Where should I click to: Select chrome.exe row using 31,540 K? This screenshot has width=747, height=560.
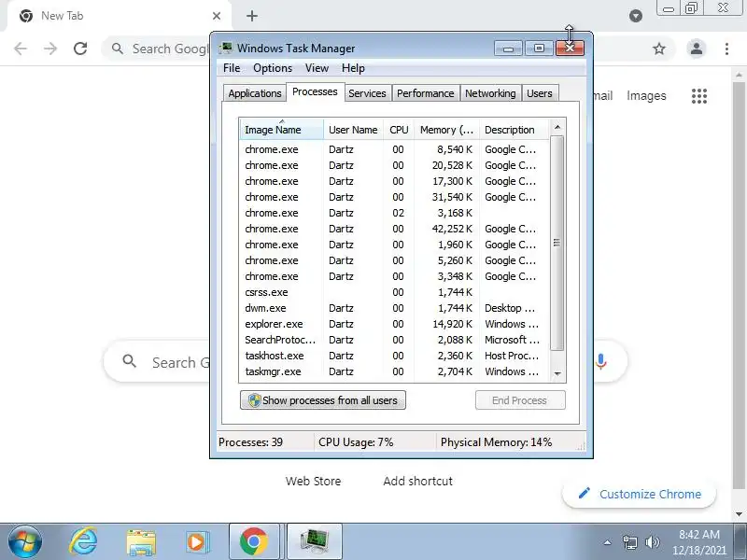pyautogui.click(x=394, y=197)
